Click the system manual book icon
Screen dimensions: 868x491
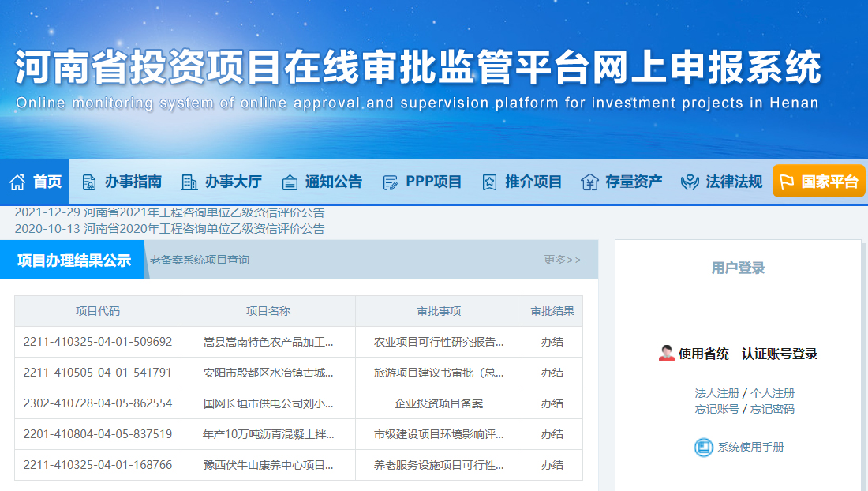(704, 448)
